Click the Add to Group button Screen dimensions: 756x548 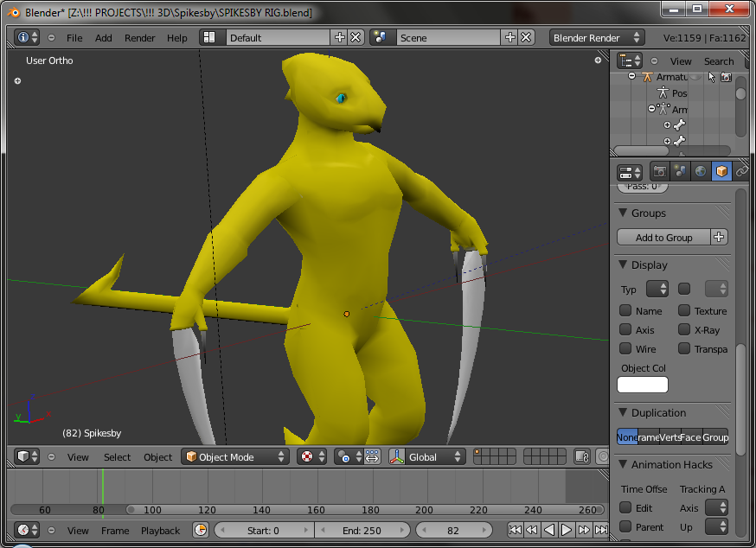[663, 238]
